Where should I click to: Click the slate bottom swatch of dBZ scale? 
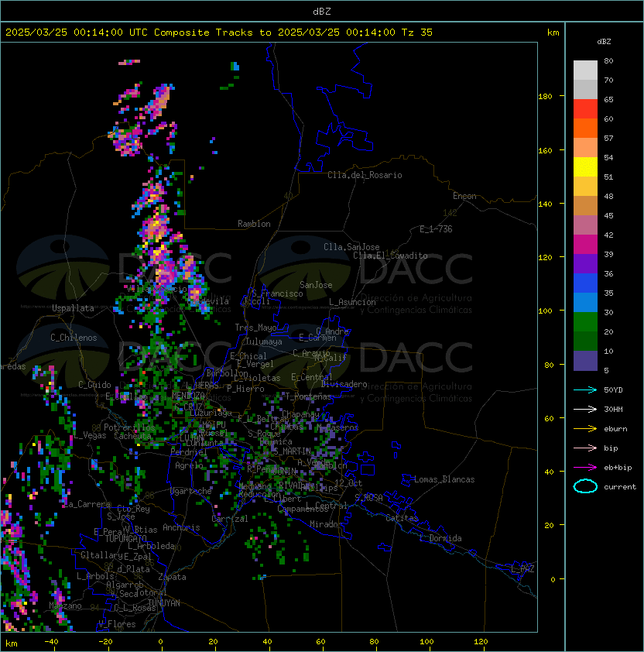(585, 361)
